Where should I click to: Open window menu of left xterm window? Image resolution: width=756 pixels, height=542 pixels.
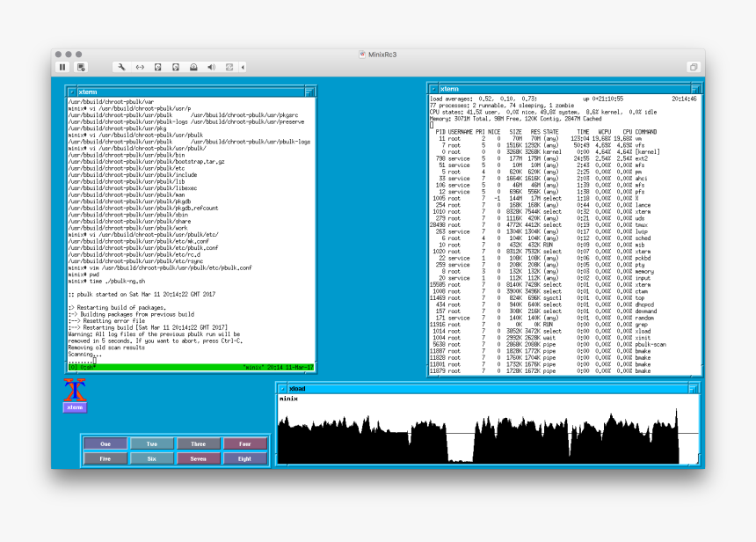click(72, 92)
